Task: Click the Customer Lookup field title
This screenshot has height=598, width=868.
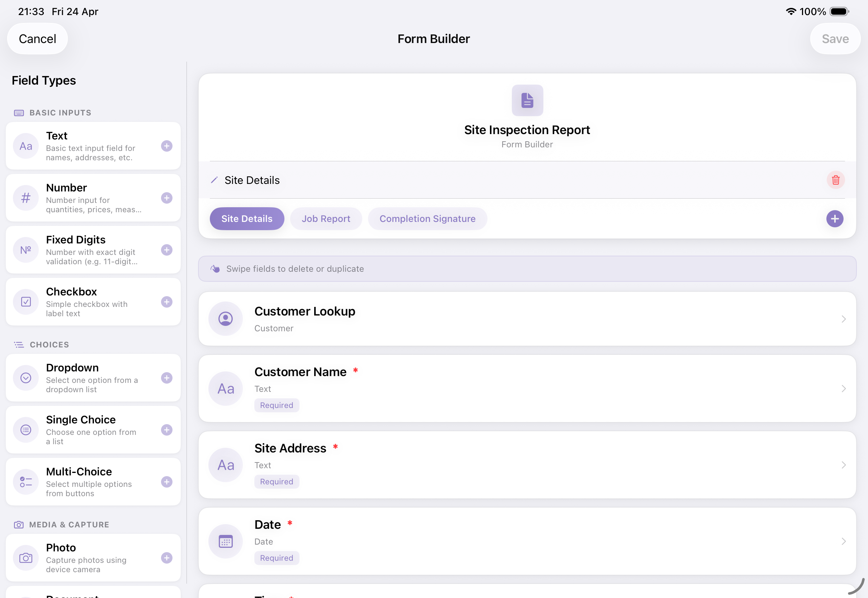Action: click(x=305, y=311)
